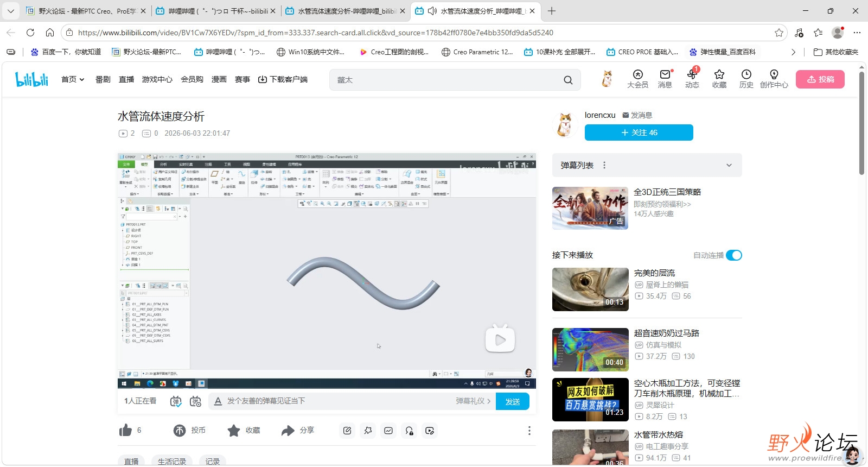Show more bookmarks with the chevron
The height and width of the screenshot is (467, 868).
pos(794,52)
